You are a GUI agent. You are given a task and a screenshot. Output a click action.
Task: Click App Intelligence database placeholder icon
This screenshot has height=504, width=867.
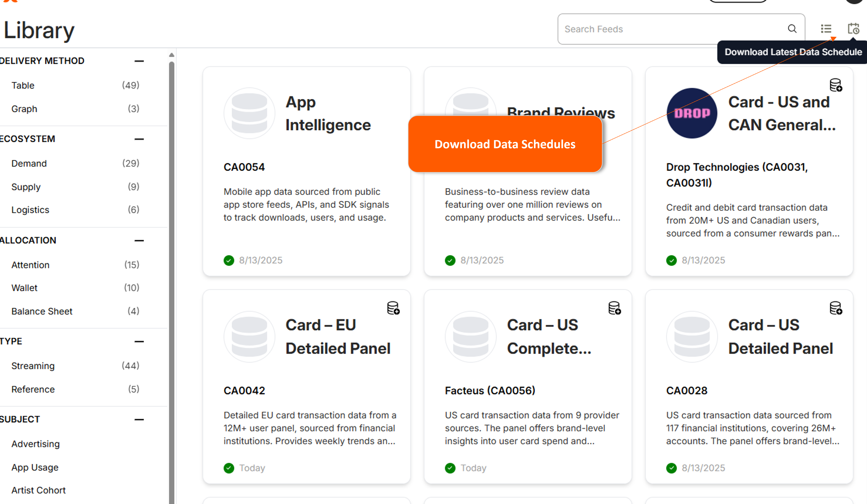coord(249,113)
